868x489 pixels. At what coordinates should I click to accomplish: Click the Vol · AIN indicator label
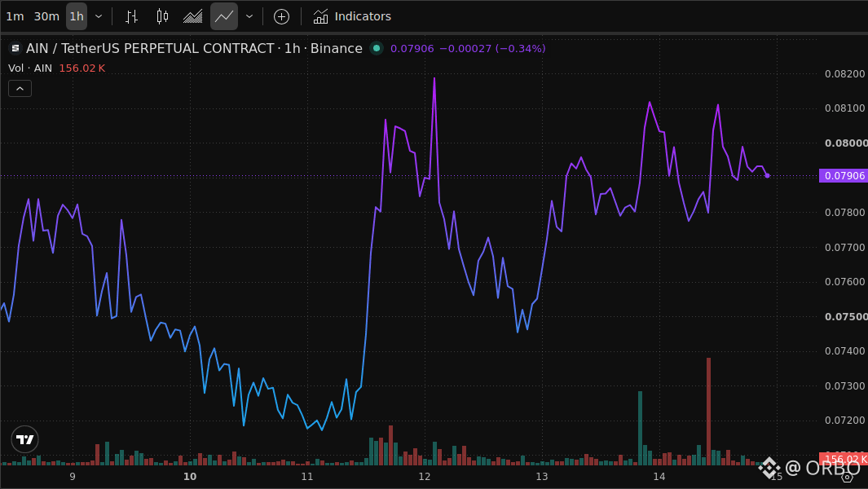click(x=30, y=68)
